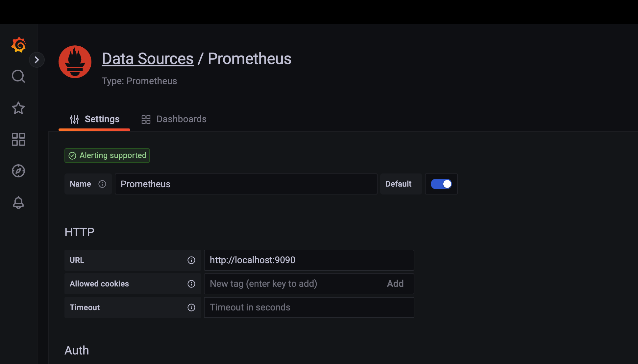This screenshot has width=638, height=364.
Task: Switch to the Dashboards tab
Action: (174, 119)
